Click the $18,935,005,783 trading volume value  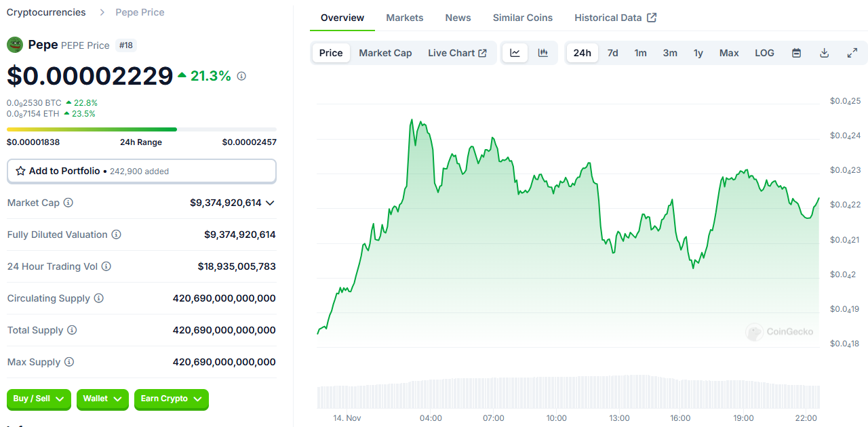(237, 266)
